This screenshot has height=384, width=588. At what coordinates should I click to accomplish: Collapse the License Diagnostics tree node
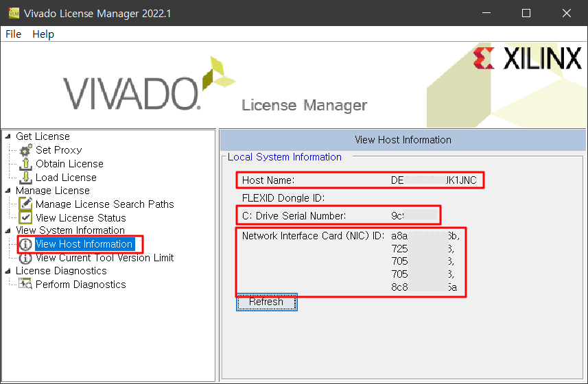coord(8,271)
